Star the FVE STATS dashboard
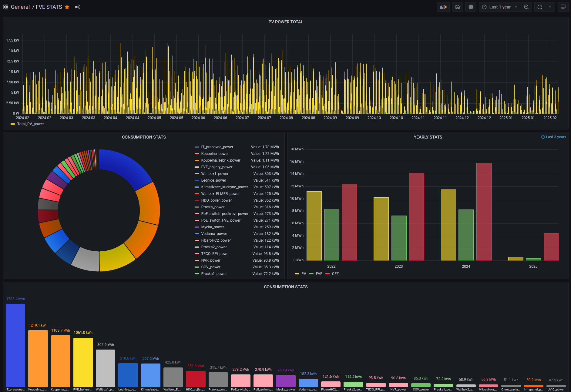Image resolution: width=571 pixels, height=392 pixels. [67, 7]
